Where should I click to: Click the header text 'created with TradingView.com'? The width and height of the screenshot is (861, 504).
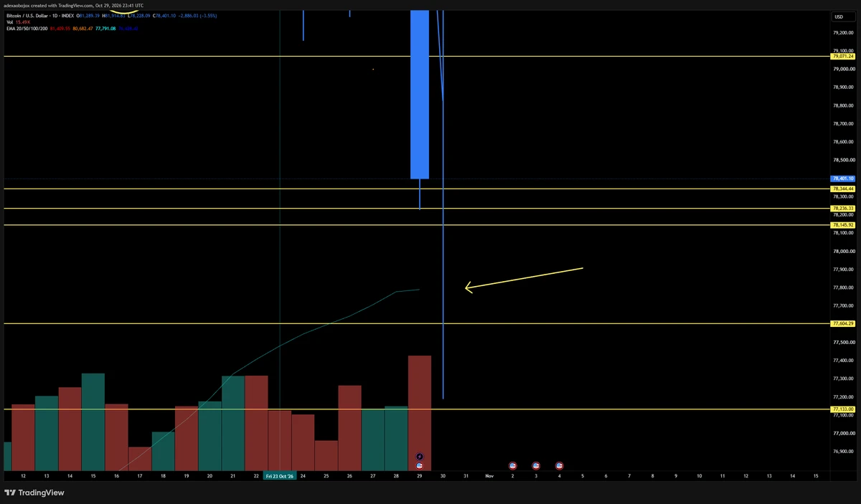tap(60, 5)
